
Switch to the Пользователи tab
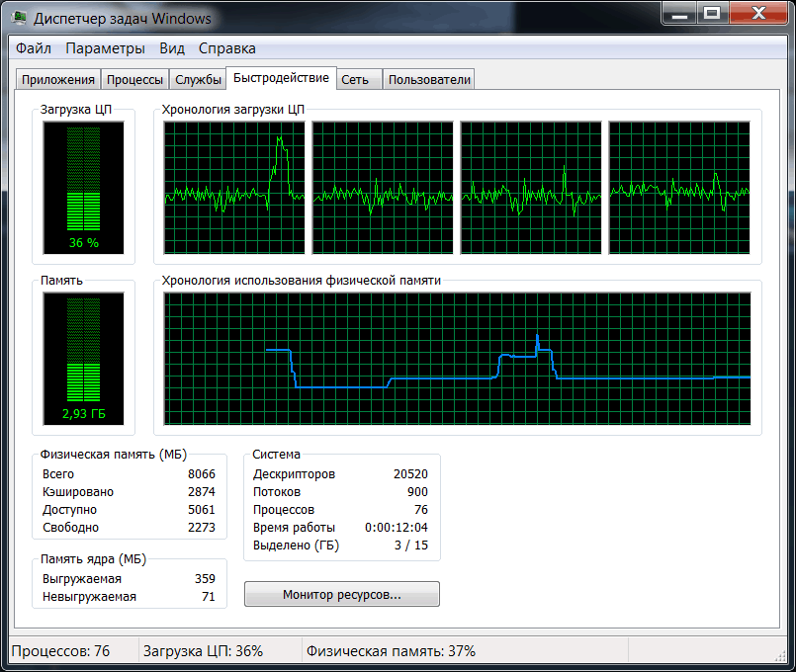[429, 80]
